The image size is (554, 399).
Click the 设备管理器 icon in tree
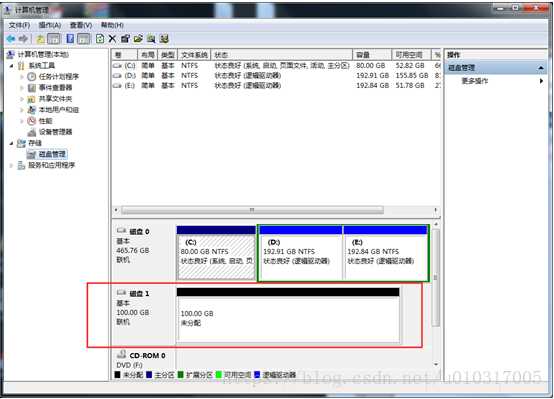(32, 132)
